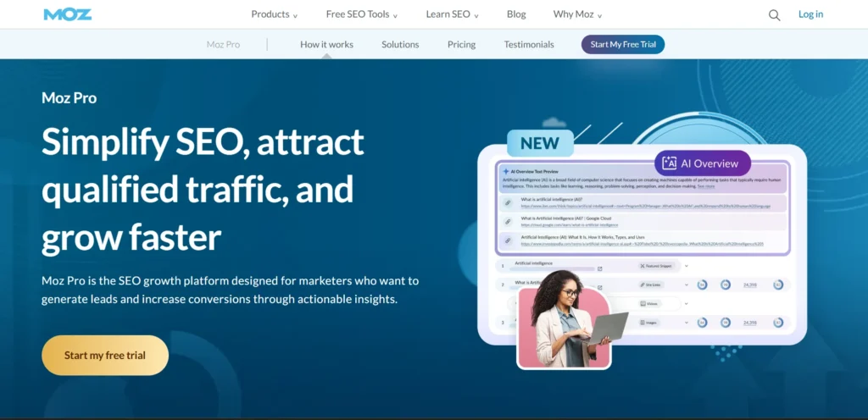The image size is (868, 420).
Task: Expand the Images row chevron
Action: [687, 323]
